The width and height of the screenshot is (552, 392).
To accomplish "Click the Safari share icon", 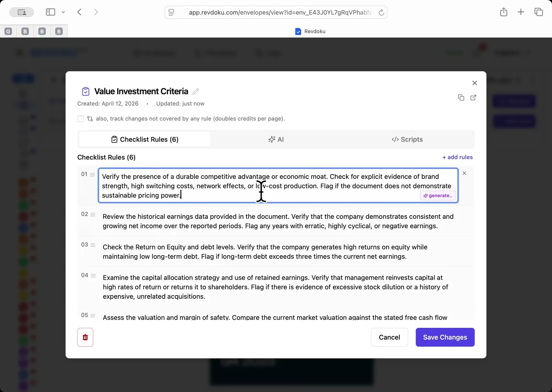I will coord(503,12).
